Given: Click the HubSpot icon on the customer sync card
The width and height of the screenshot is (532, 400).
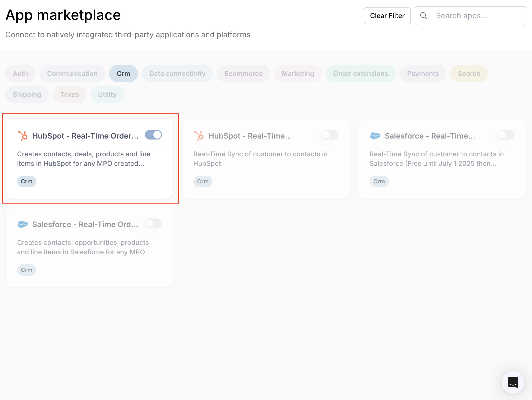Looking at the screenshot, I should pyautogui.click(x=199, y=135).
